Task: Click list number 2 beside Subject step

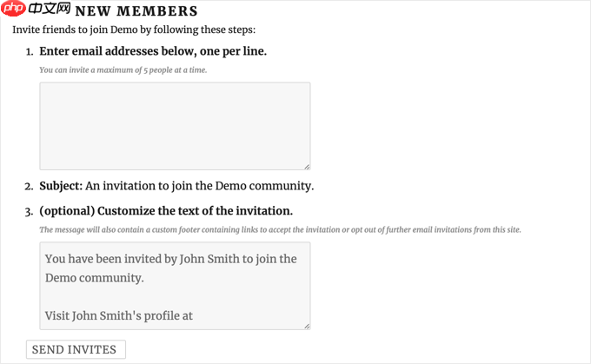Action: pyautogui.click(x=29, y=187)
